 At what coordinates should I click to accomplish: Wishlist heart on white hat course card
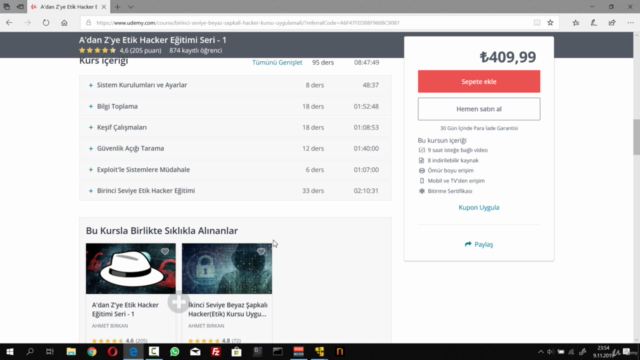[165, 251]
